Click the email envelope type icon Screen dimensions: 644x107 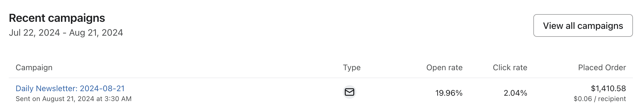350,92
